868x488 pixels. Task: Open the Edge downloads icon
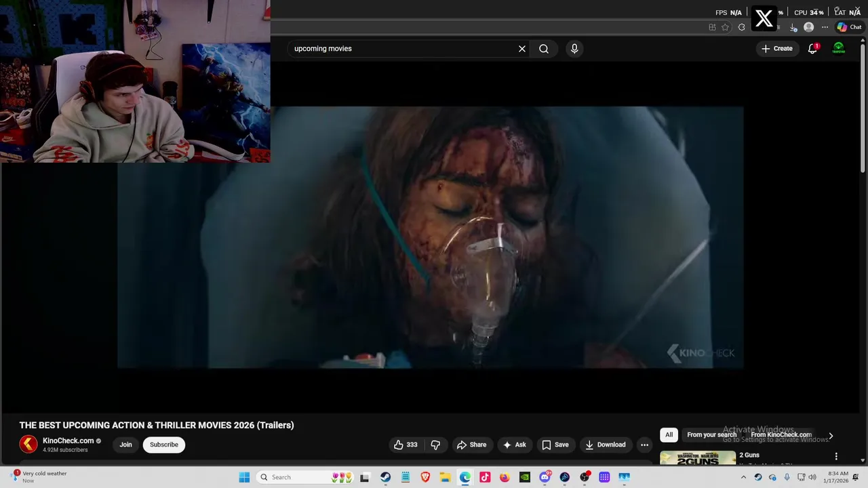pos(793,27)
